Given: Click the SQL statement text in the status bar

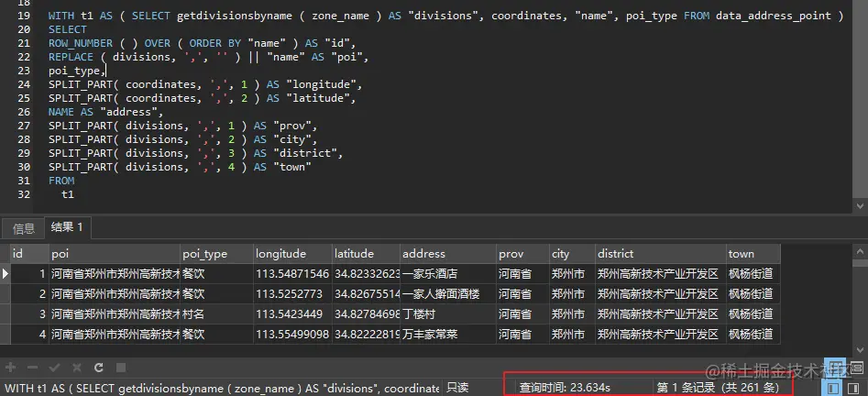Looking at the screenshot, I should (x=222, y=388).
